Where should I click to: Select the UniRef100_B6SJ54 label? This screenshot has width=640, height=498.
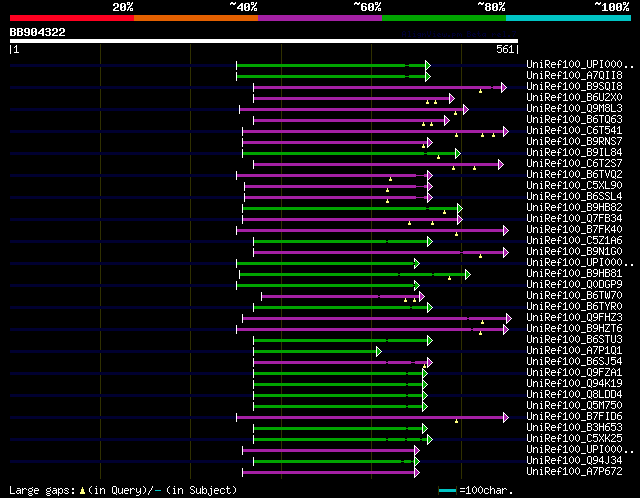(x=574, y=362)
